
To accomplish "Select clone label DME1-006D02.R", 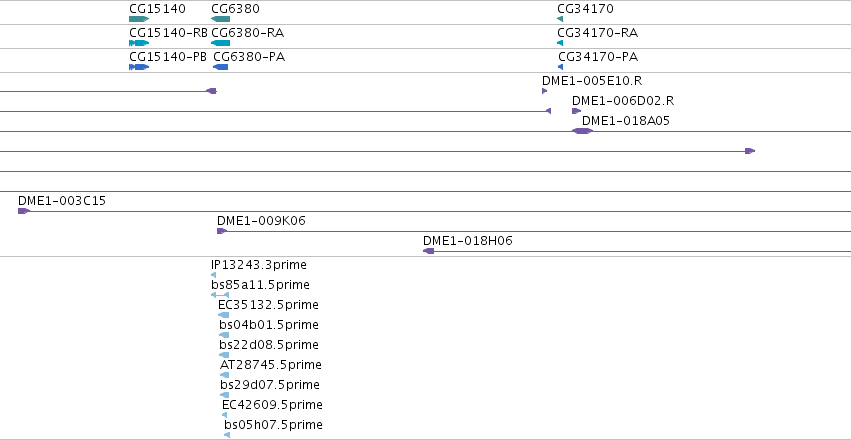I will point(623,101).
